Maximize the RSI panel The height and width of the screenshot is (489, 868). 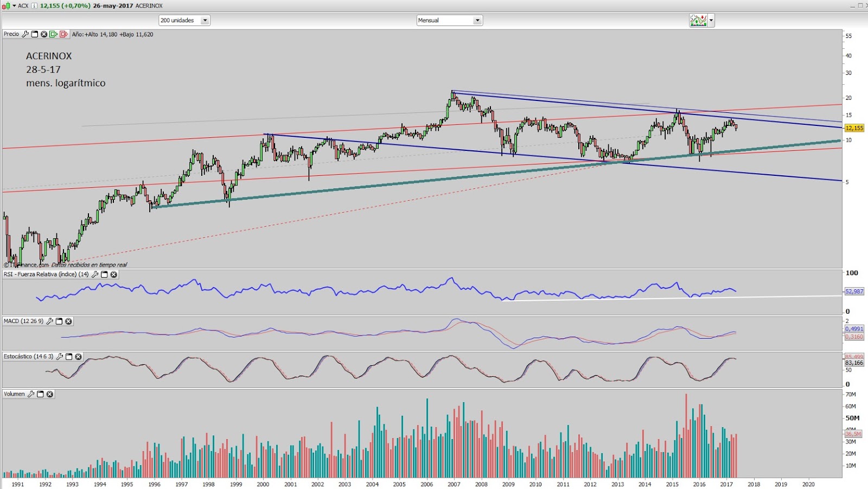coord(105,275)
